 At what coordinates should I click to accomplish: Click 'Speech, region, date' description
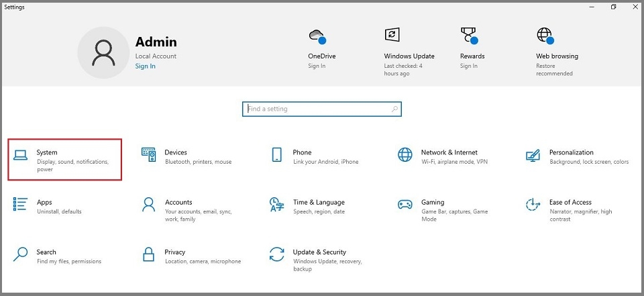tap(319, 211)
